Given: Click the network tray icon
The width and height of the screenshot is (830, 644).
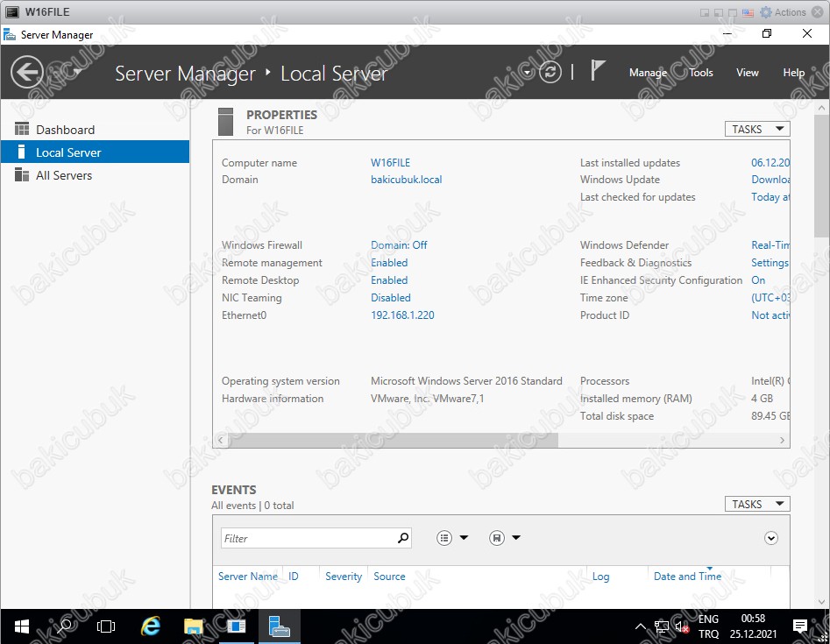Looking at the screenshot, I should click(x=661, y=627).
